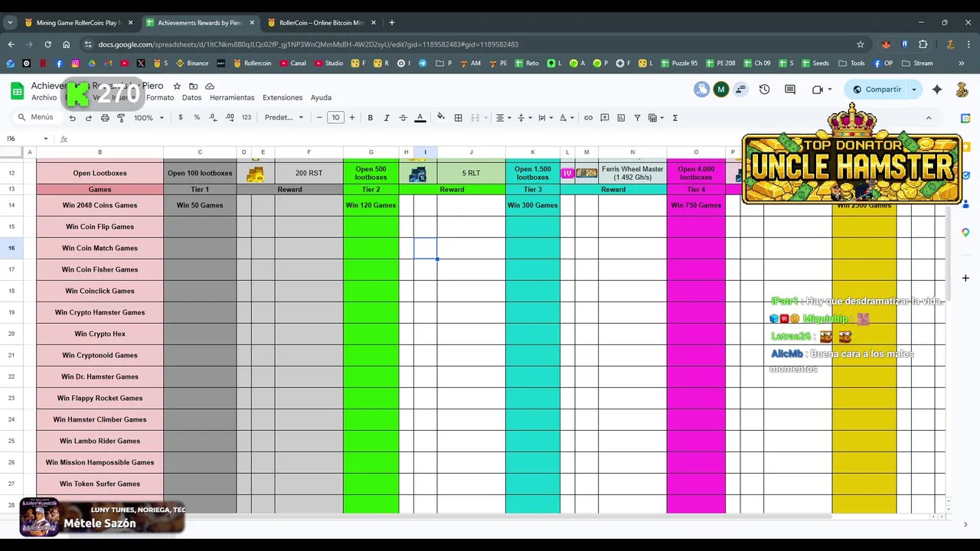Open Binance bookmark in bookmarks bar
The image size is (980, 551).
tap(192, 63)
